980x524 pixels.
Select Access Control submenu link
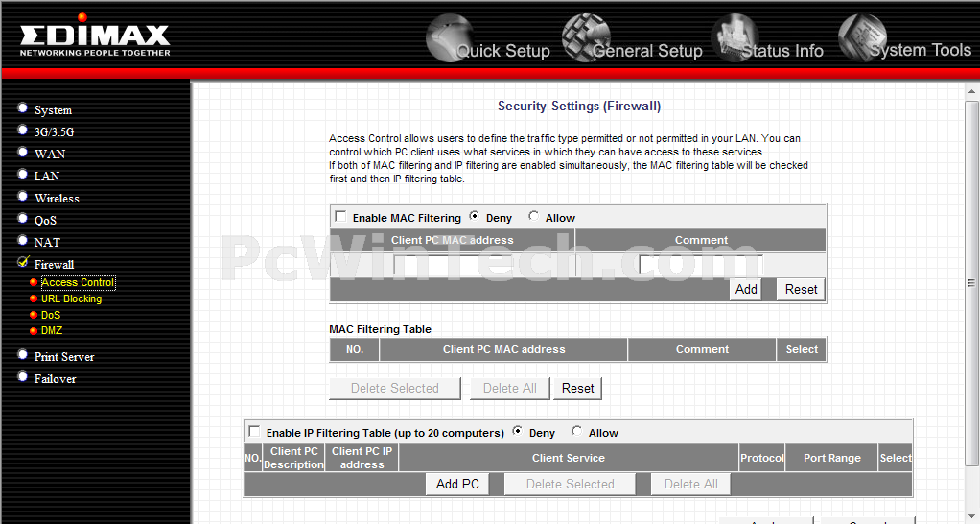tap(78, 283)
